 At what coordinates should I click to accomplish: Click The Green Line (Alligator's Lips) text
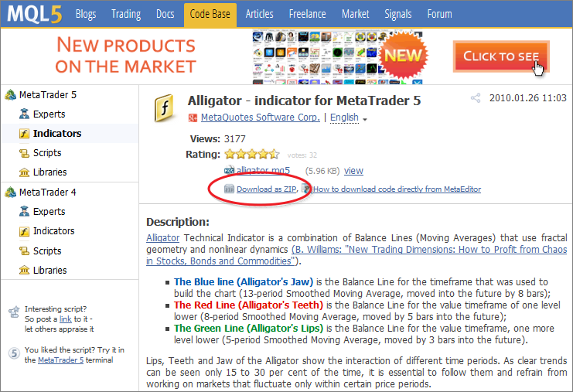[x=248, y=329]
